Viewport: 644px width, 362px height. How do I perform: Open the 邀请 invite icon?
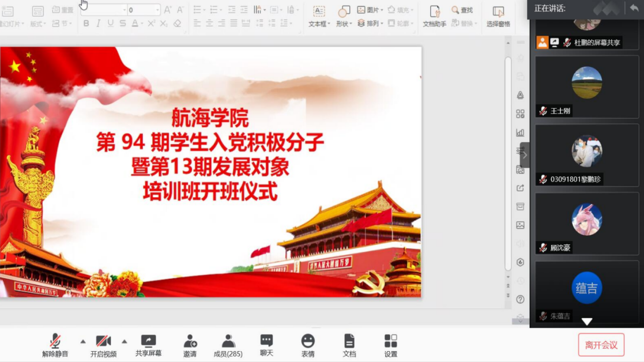pyautogui.click(x=190, y=345)
